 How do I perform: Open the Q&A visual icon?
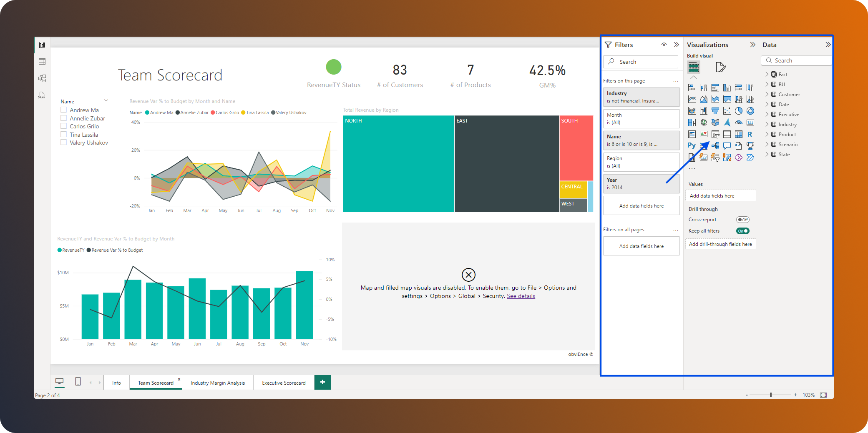(727, 146)
